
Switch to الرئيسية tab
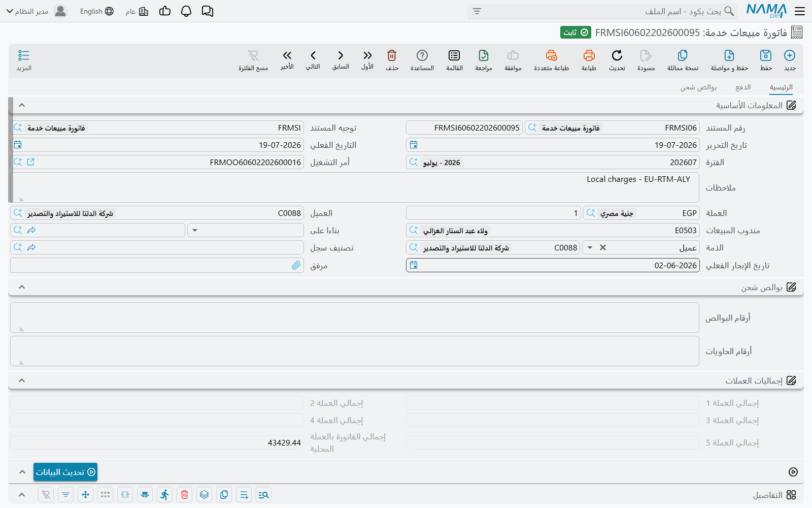click(x=781, y=87)
